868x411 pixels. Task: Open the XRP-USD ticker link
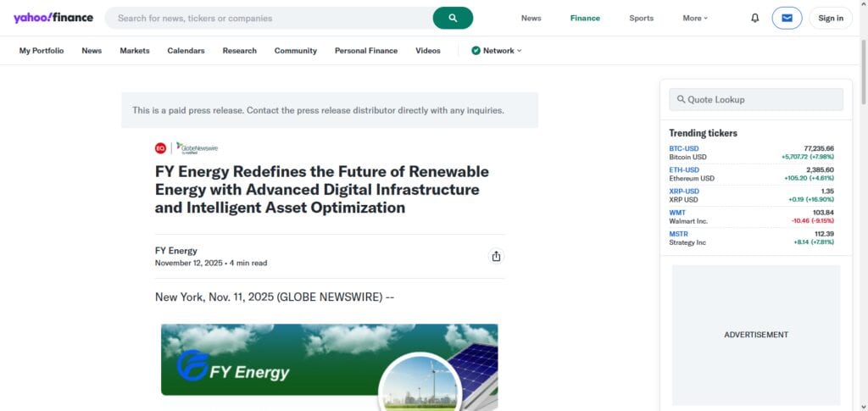coord(684,192)
